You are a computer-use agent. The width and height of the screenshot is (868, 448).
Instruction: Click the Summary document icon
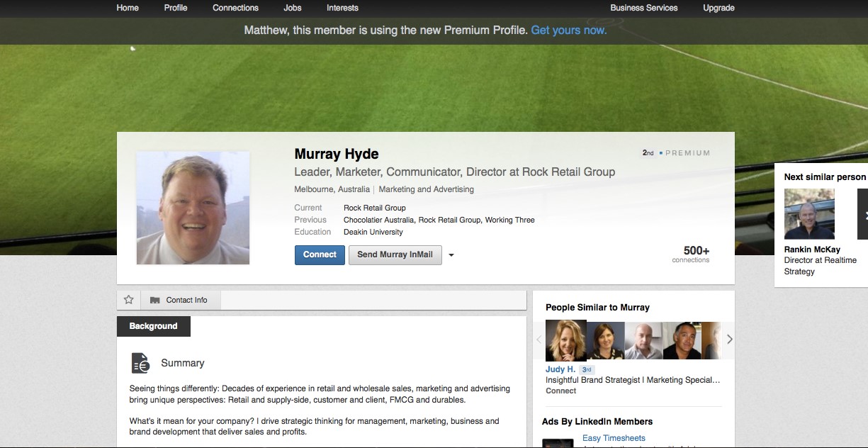tap(140, 363)
